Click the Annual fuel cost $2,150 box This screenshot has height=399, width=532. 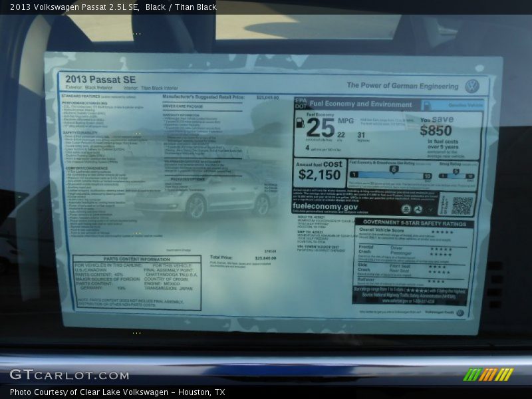coord(319,170)
